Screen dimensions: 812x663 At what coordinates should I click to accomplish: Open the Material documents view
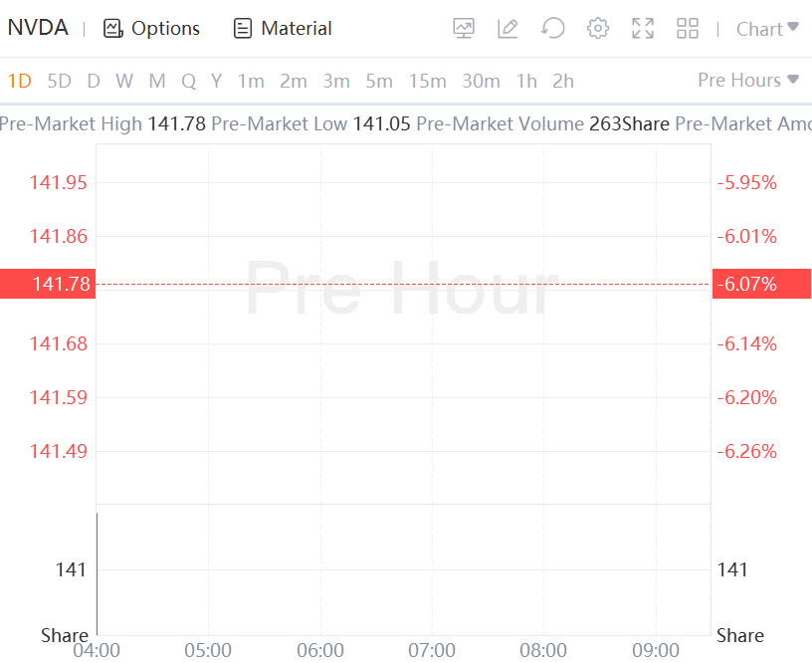coord(283,29)
